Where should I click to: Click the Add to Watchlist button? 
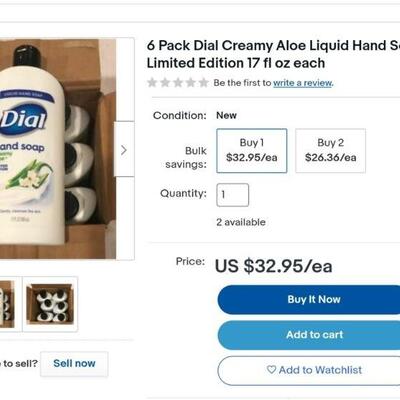pyautogui.click(x=309, y=370)
